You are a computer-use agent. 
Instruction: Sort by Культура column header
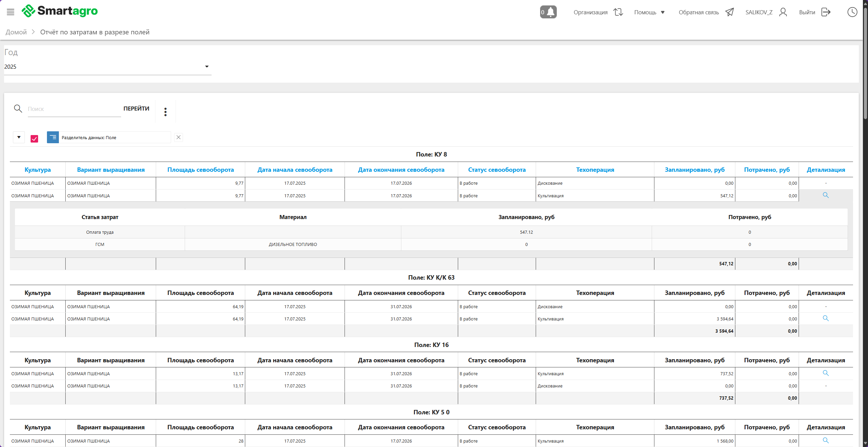click(x=37, y=170)
